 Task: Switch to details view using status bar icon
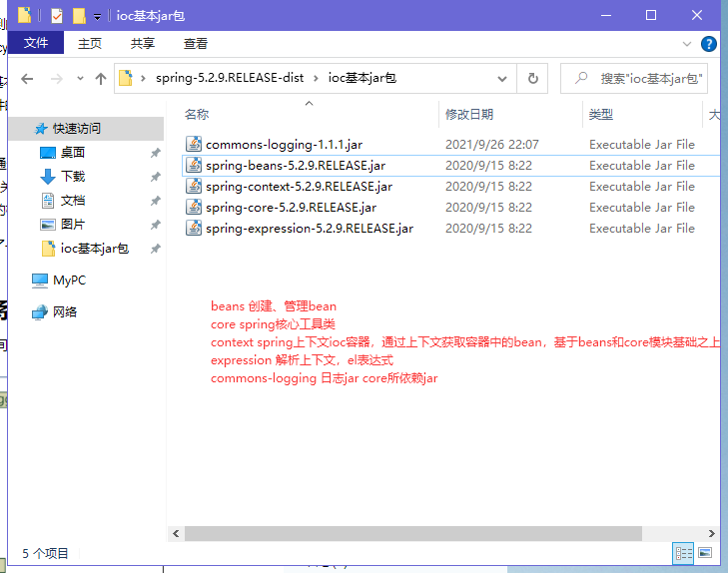pos(683,553)
